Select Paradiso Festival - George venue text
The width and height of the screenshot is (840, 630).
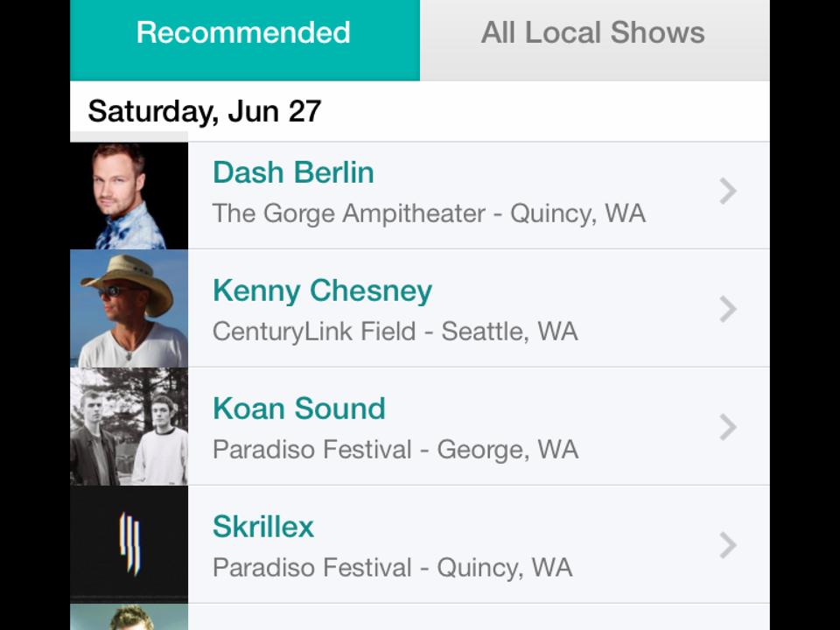click(x=395, y=450)
